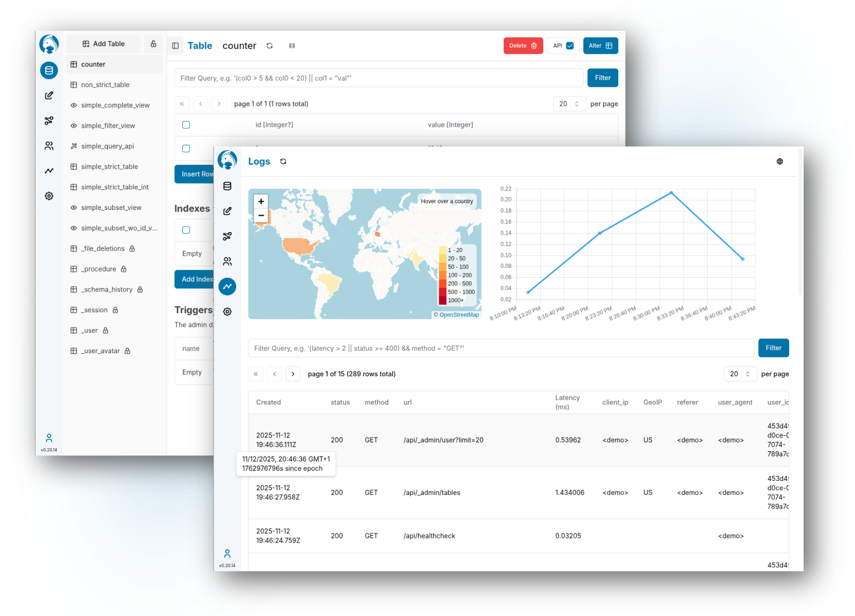855x616 pixels.
Task: Click the Delete button
Action: pos(523,45)
